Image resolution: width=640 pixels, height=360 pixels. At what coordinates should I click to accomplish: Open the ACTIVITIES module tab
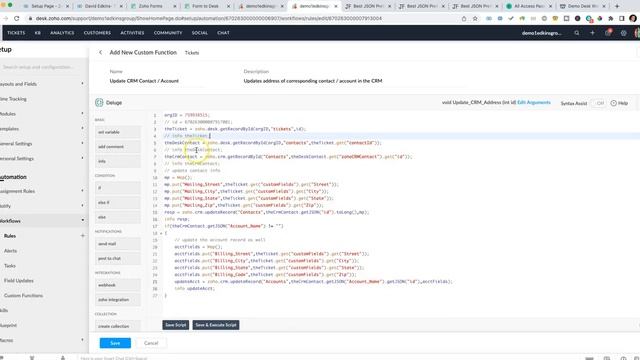[x=132, y=33]
